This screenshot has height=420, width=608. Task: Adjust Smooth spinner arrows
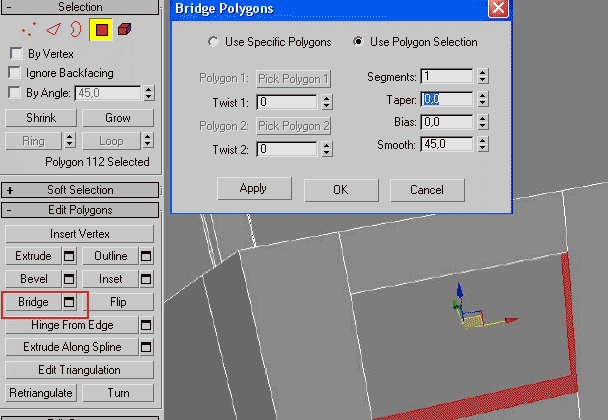point(483,145)
